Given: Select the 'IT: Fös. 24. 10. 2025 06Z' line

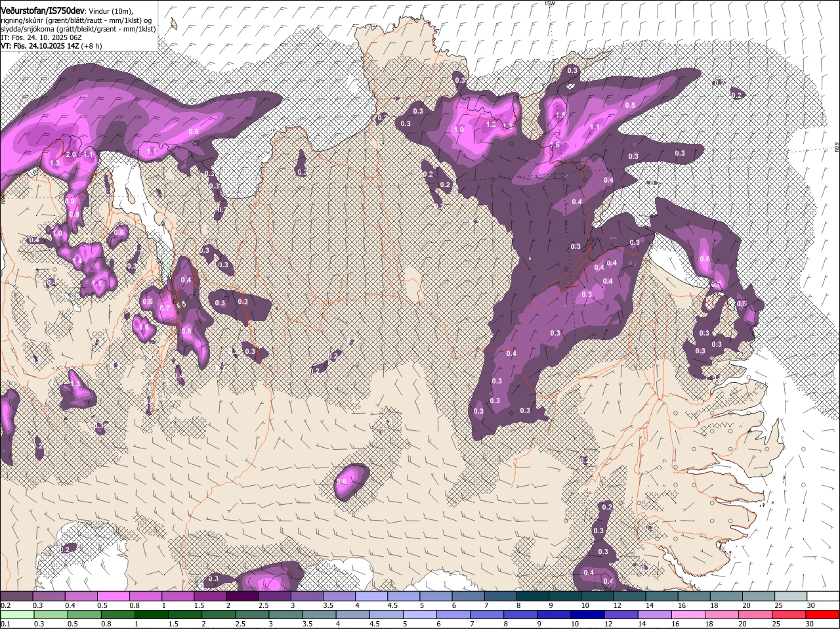Looking at the screenshot, I should point(41,37).
